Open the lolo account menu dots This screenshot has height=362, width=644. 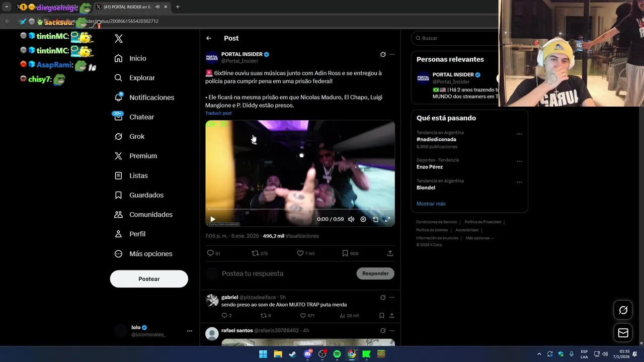point(190,331)
